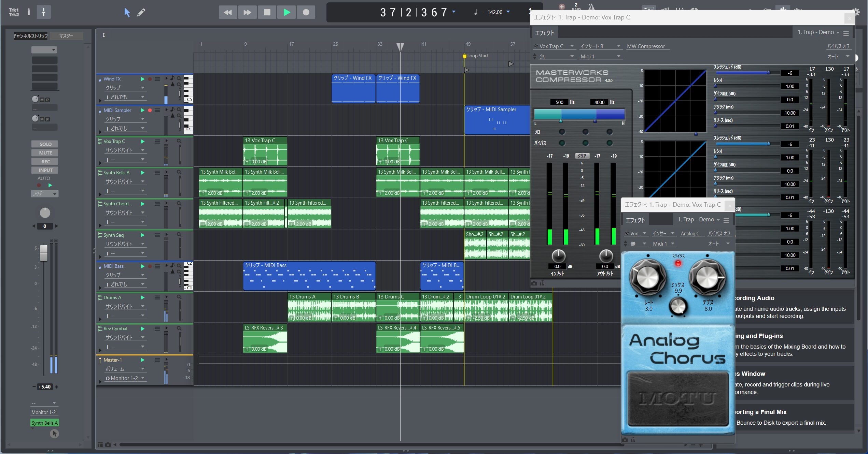Click the camera snapshot icon under compressor

[534, 283]
